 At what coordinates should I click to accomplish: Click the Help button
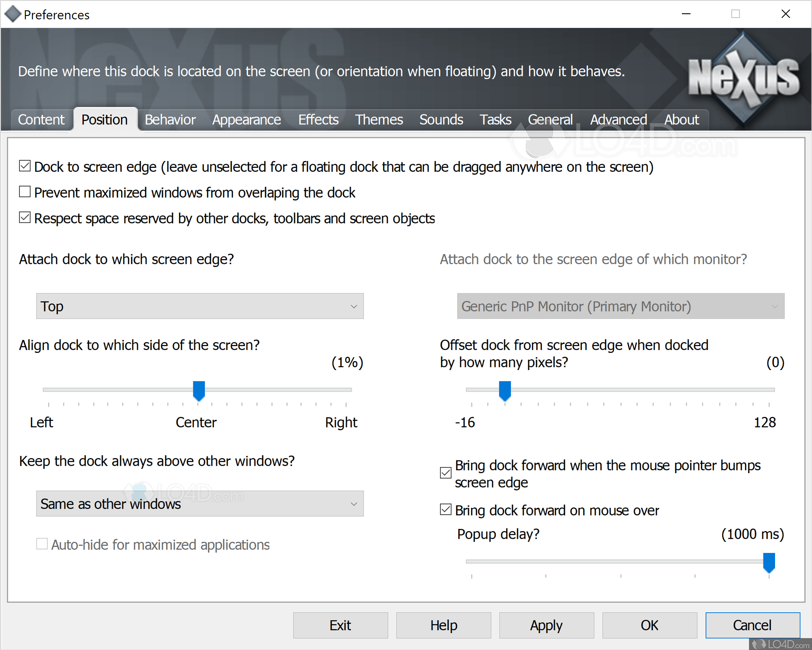click(x=444, y=625)
